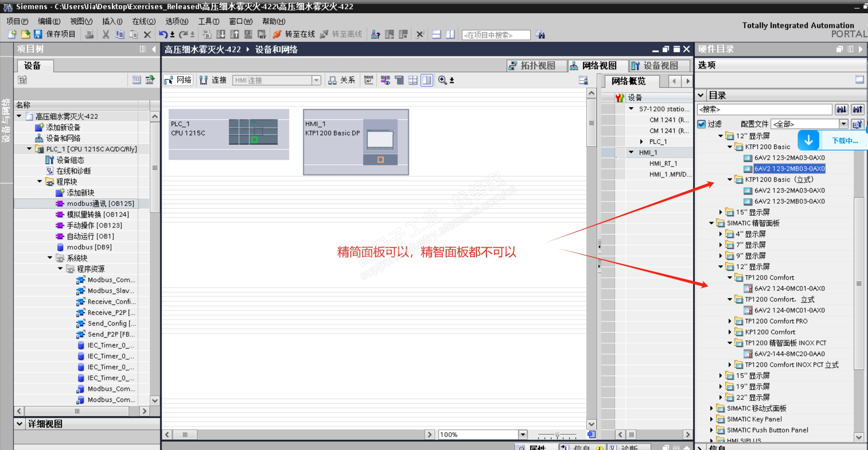
Task: Expand the TP1200 Comfort PRO folder
Action: pos(730,321)
